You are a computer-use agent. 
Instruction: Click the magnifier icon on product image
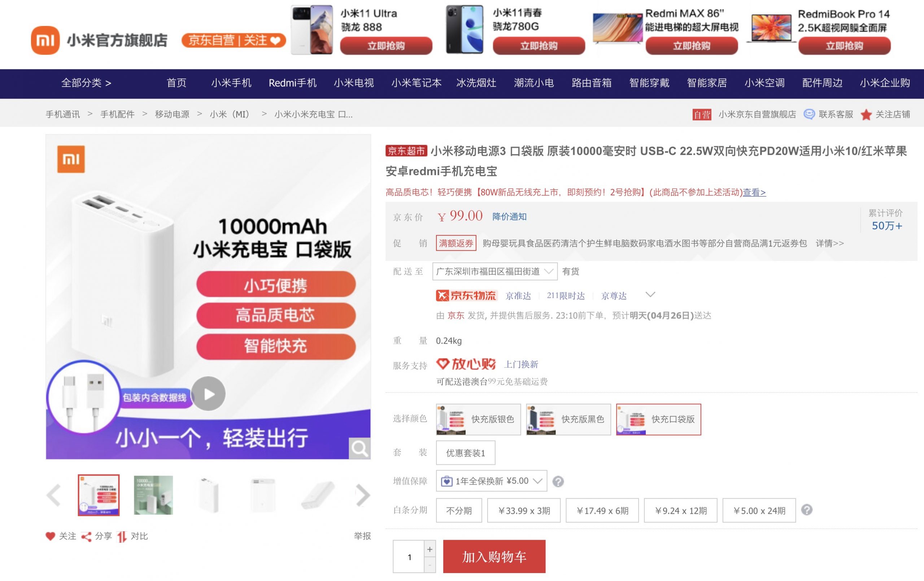tap(359, 448)
